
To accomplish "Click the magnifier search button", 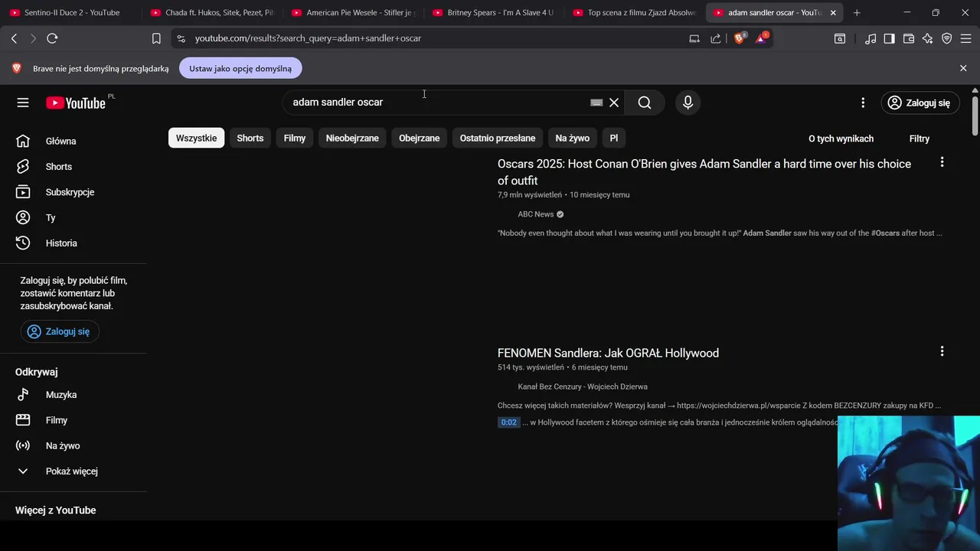I will pyautogui.click(x=645, y=103).
